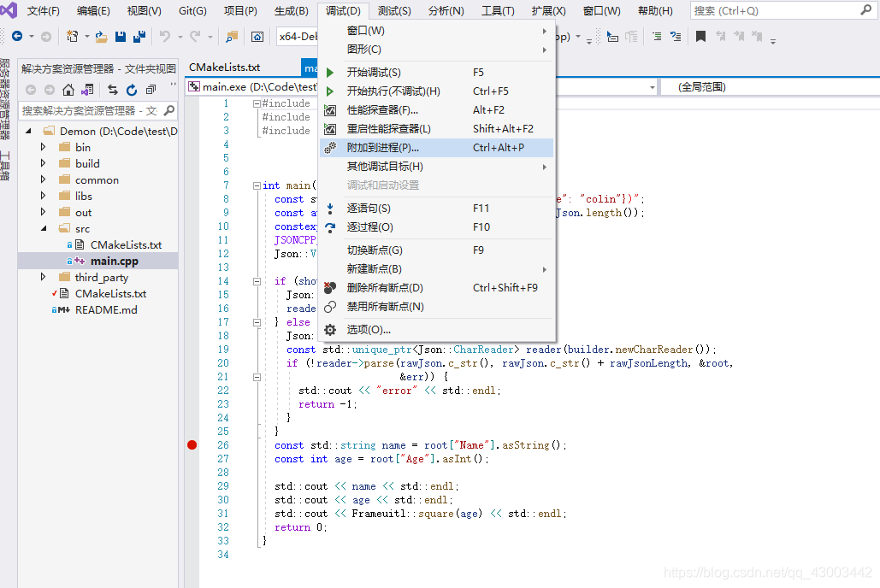Open the x64-Debug configuration dropdown

(x=298, y=37)
